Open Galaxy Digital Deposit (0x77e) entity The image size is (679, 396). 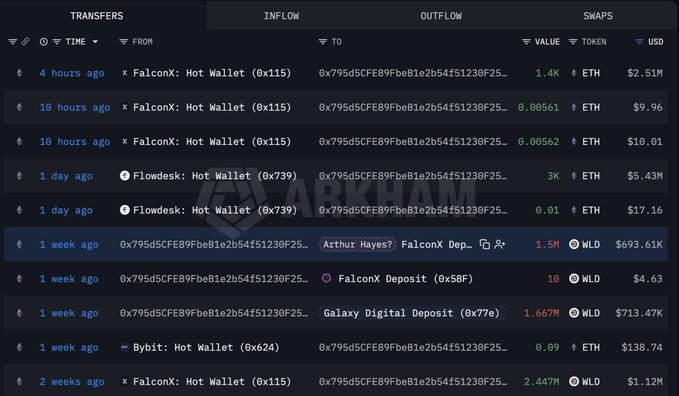pyautogui.click(x=411, y=313)
